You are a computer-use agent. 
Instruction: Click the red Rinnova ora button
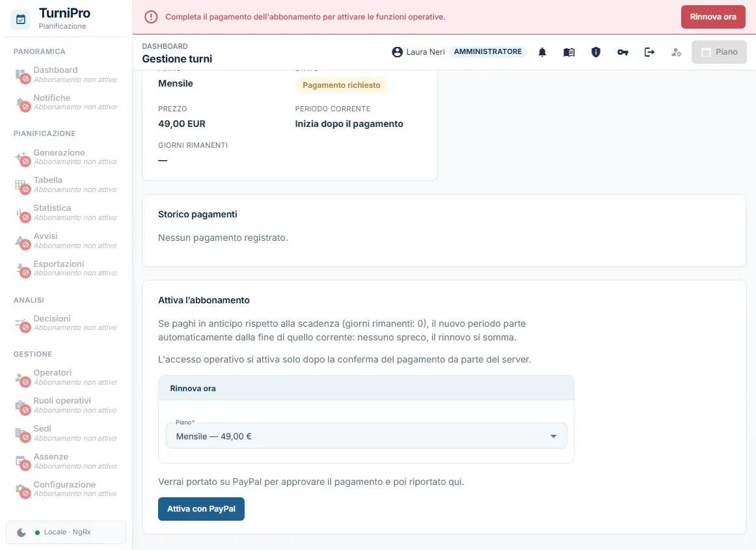pos(713,17)
